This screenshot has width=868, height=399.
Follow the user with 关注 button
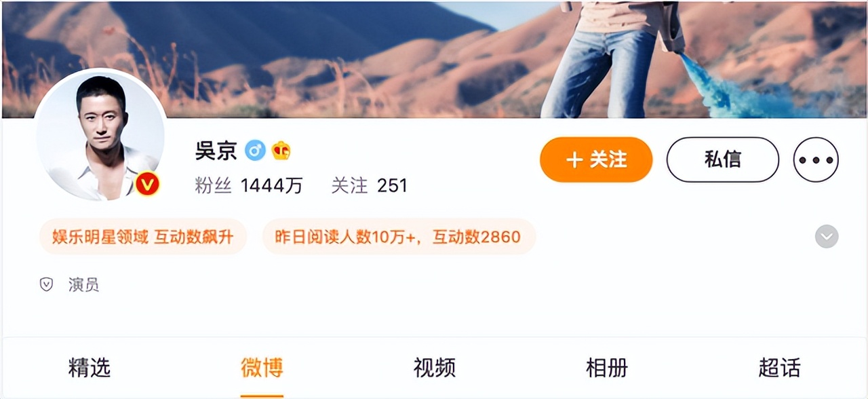coord(596,159)
